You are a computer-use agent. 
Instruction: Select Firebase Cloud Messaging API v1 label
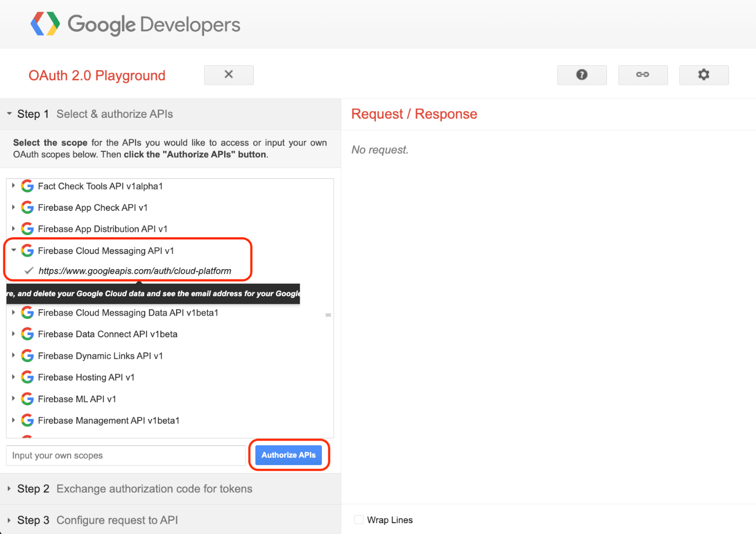click(106, 251)
